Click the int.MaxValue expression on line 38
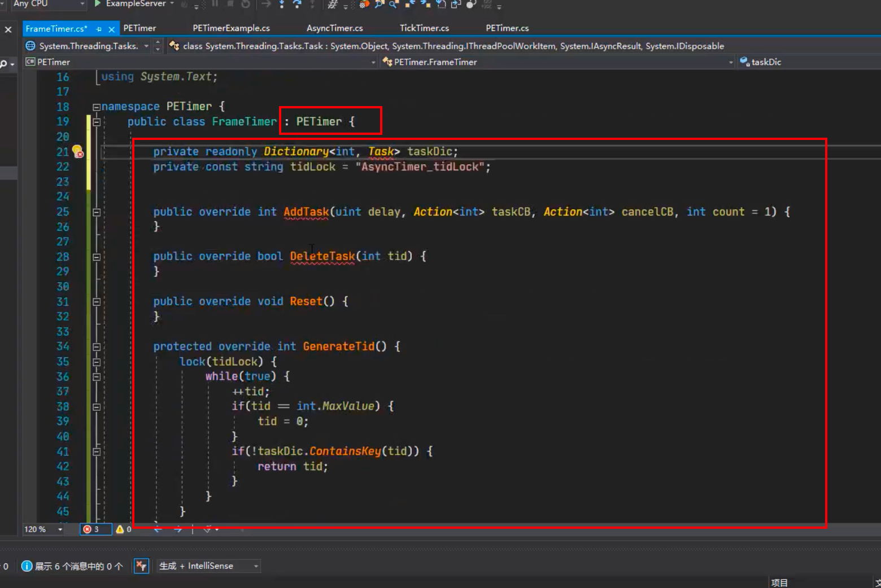 (x=335, y=406)
